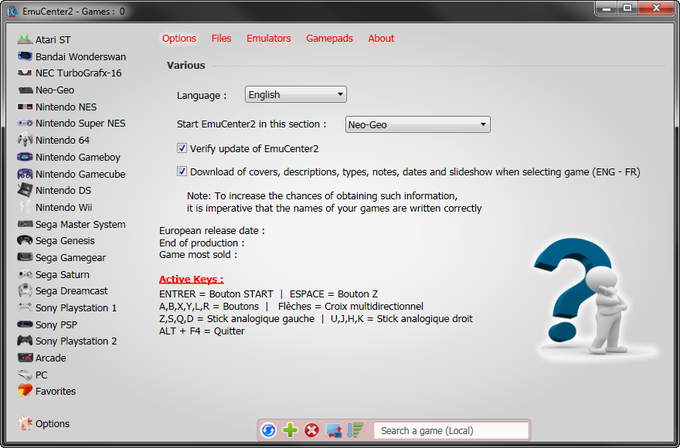Image resolution: width=680 pixels, height=448 pixels.
Task: Select the Sony Playstation 2 controller icon
Action: pyautogui.click(x=25, y=340)
